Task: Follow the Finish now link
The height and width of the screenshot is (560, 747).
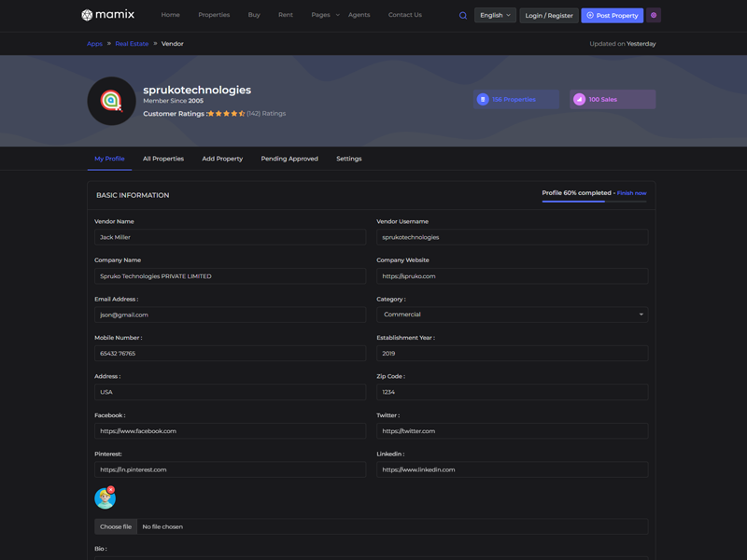Action: point(631,193)
